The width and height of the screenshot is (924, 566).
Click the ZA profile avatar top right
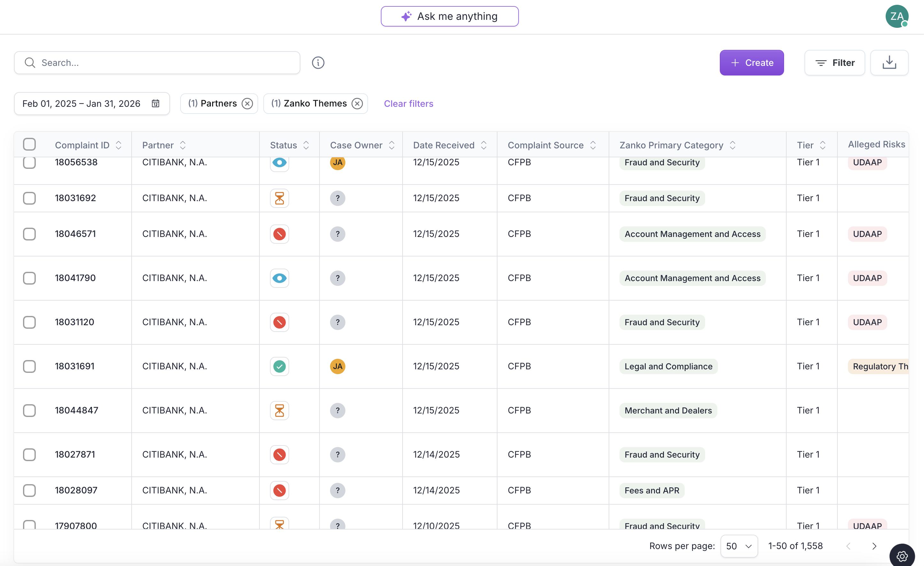click(897, 16)
